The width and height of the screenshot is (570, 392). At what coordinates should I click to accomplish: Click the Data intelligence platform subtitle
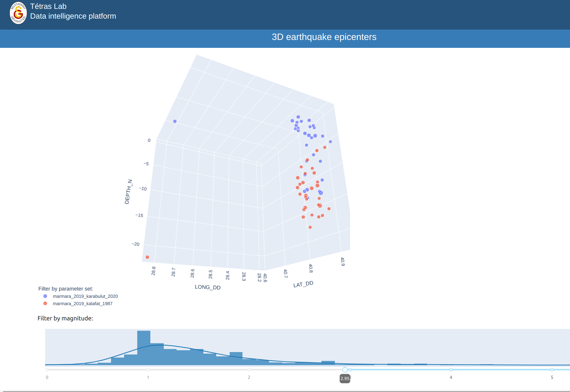[x=73, y=16]
